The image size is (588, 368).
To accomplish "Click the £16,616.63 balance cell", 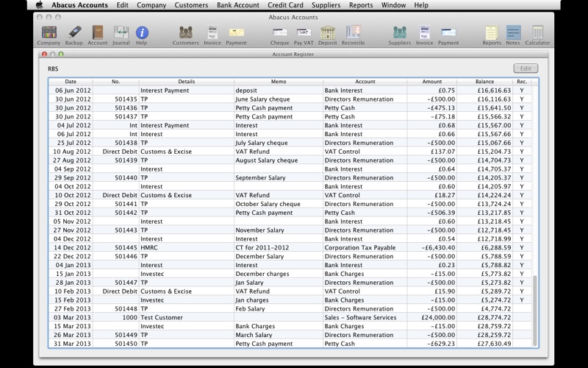I will 484,90.
